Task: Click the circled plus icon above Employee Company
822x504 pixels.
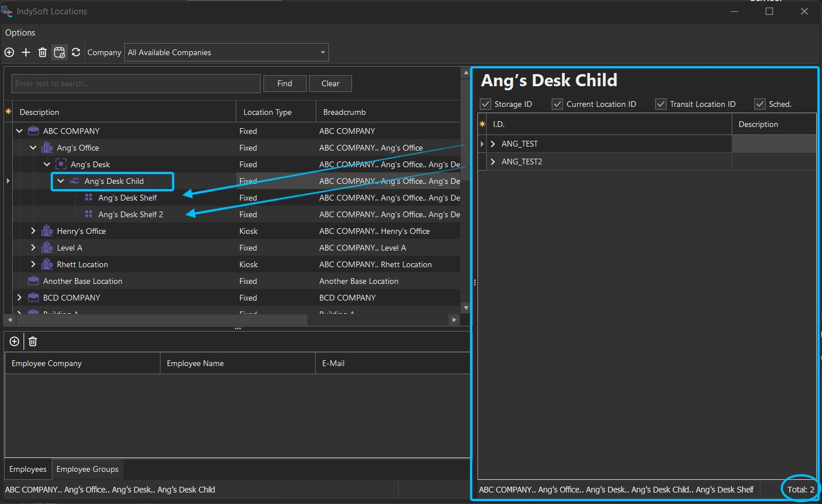Action: (14, 341)
